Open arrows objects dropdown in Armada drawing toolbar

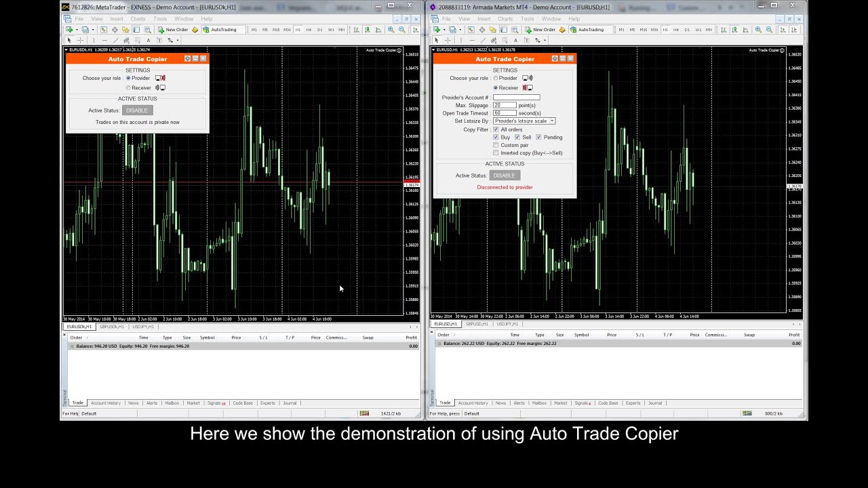pyautogui.click(x=545, y=40)
